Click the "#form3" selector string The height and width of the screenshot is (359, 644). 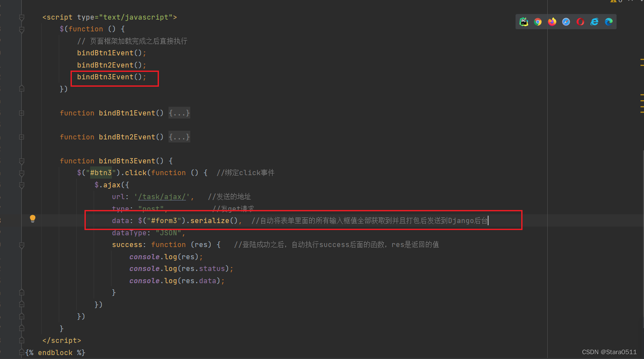pos(164,221)
